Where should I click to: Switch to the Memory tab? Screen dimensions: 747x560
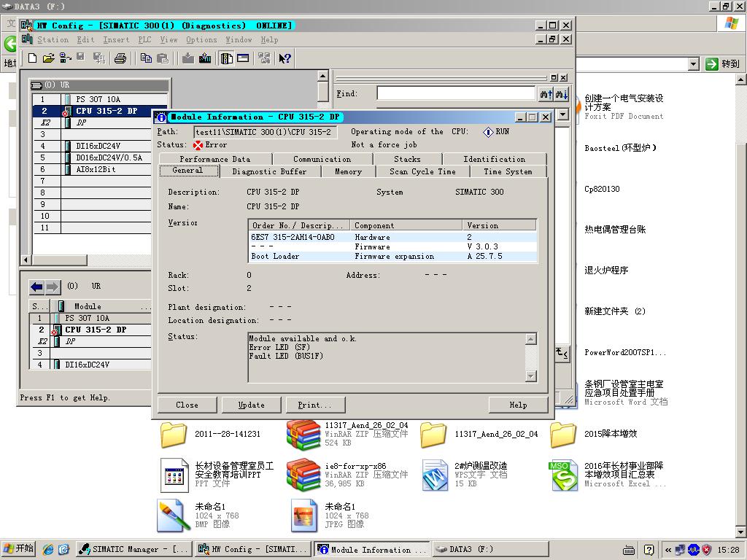tap(348, 171)
